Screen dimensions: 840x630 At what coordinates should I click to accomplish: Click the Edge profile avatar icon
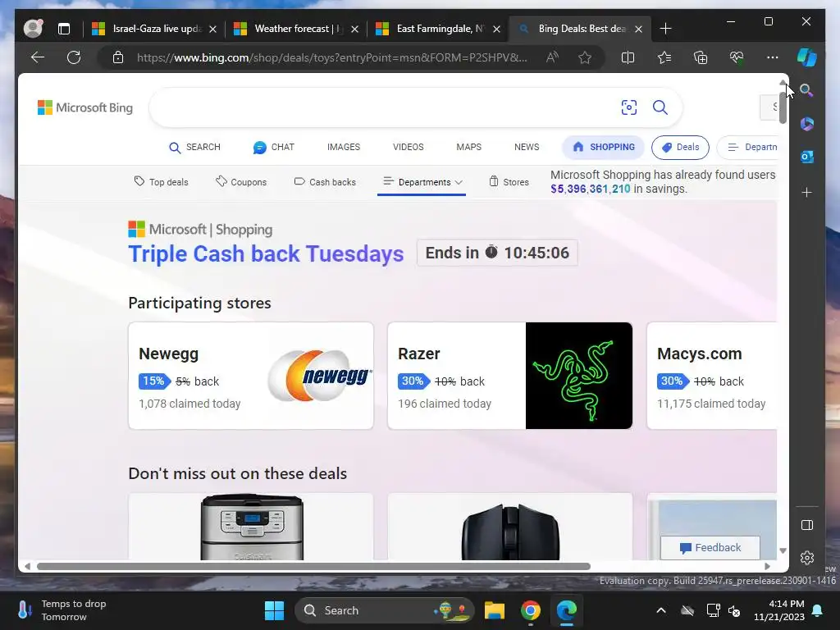point(33,29)
